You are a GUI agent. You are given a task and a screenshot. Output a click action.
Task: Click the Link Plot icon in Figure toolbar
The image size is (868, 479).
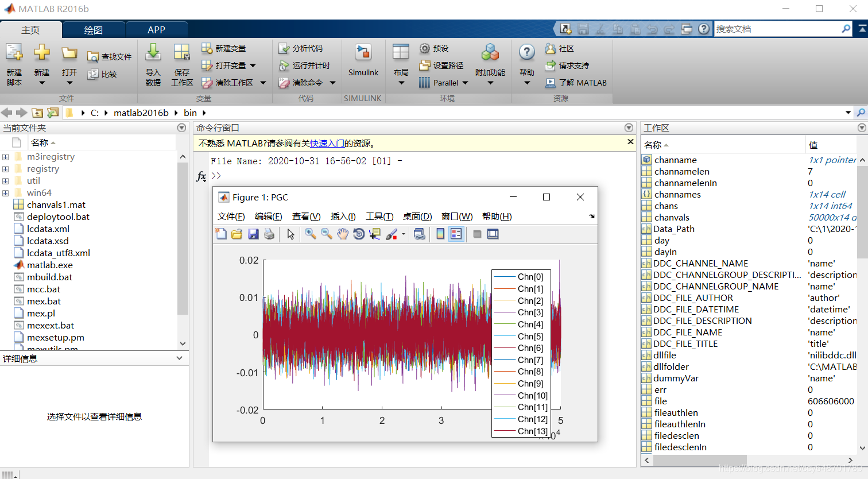click(x=420, y=234)
